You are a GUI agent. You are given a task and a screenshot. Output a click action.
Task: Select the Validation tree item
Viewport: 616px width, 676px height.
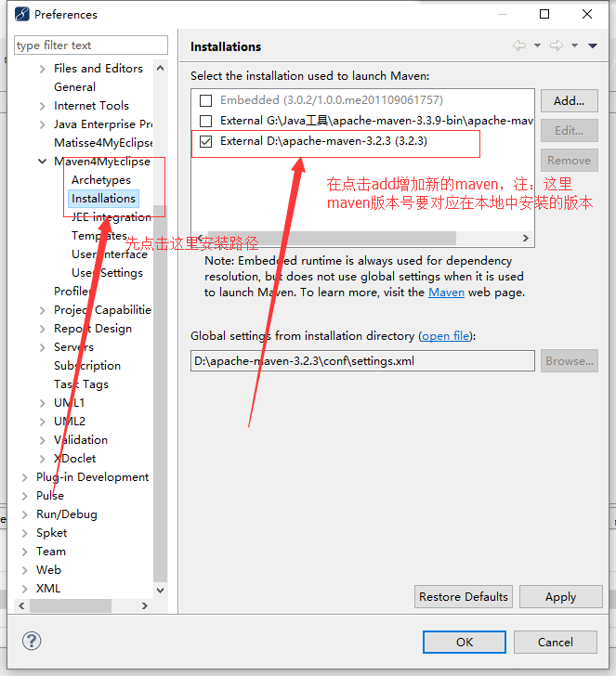pos(81,440)
